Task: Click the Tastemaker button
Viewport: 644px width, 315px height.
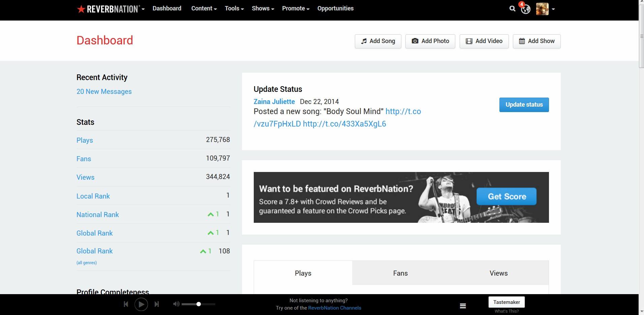Action: pyautogui.click(x=507, y=302)
